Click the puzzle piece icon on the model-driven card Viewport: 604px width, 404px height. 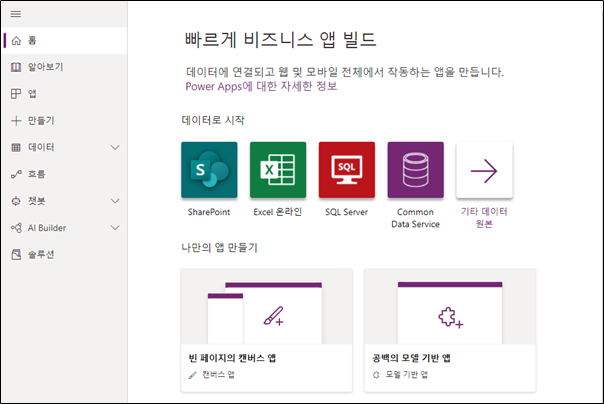(450, 318)
